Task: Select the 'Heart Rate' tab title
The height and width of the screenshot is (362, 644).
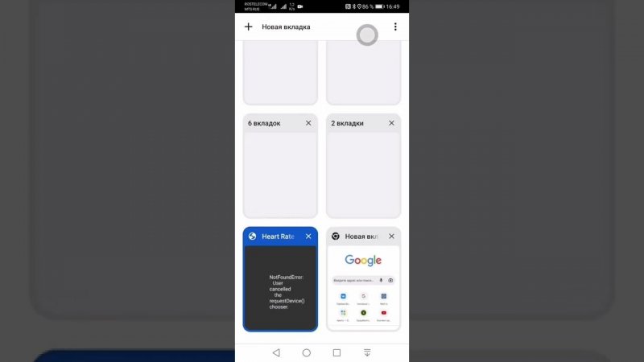Action: 278,237
